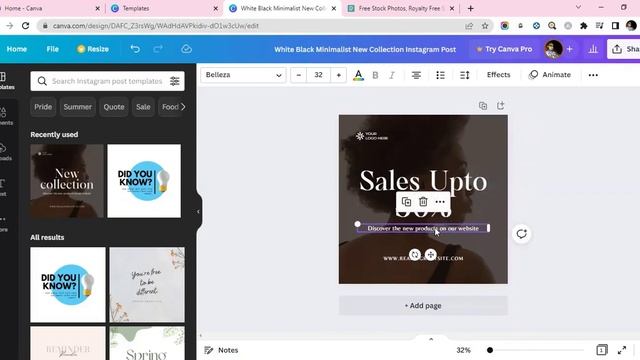The height and width of the screenshot is (360, 640).
Task: Click the 32% zoom level
Action: pos(463,350)
